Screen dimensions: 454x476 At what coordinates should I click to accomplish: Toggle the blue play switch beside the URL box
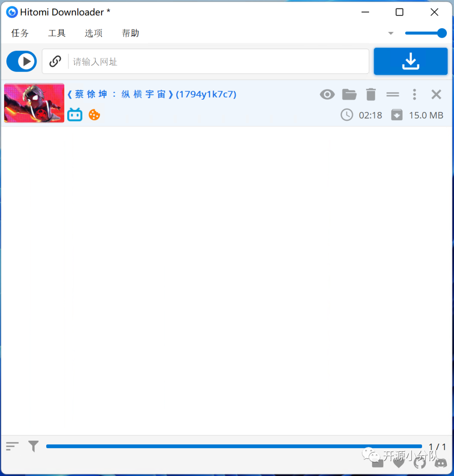tap(21, 61)
